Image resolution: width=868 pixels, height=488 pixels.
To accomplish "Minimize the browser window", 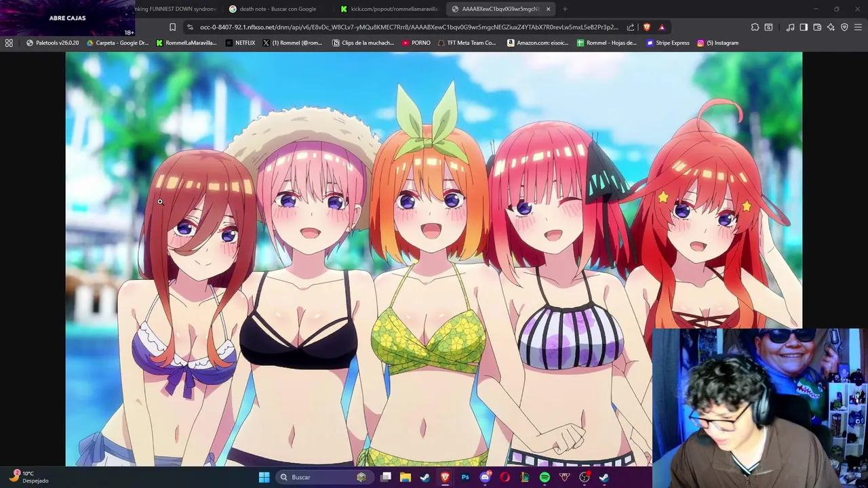I will point(816,9).
